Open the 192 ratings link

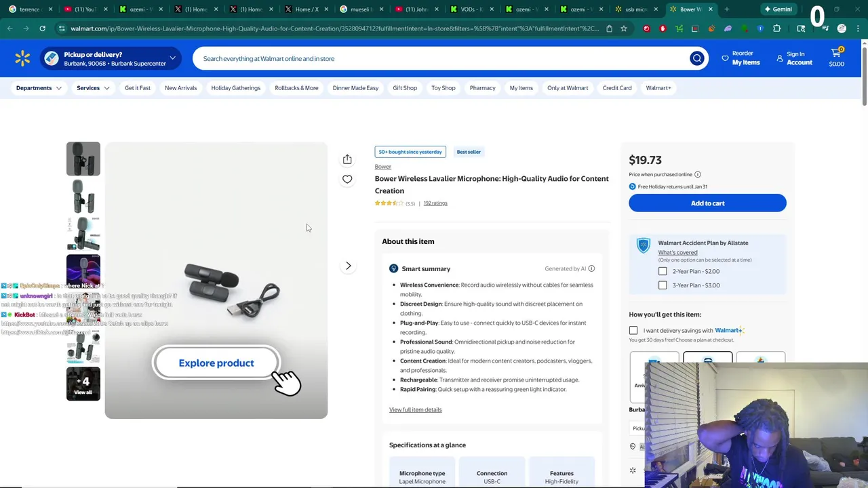point(435,203)
